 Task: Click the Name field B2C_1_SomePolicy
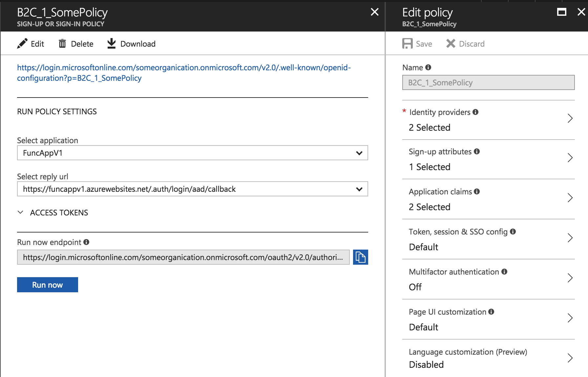pyautogui.click(x=488, y=82)
